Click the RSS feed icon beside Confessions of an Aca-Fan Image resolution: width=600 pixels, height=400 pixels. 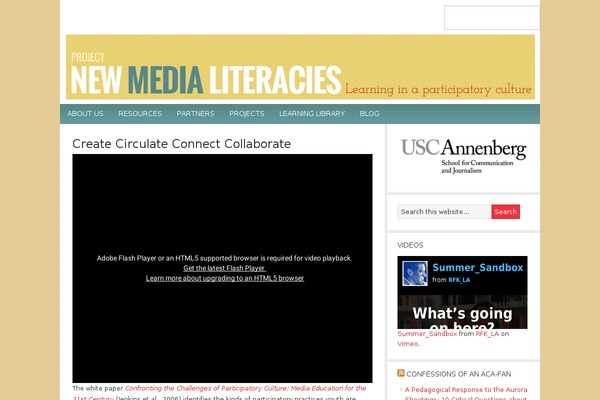[401, 373]
